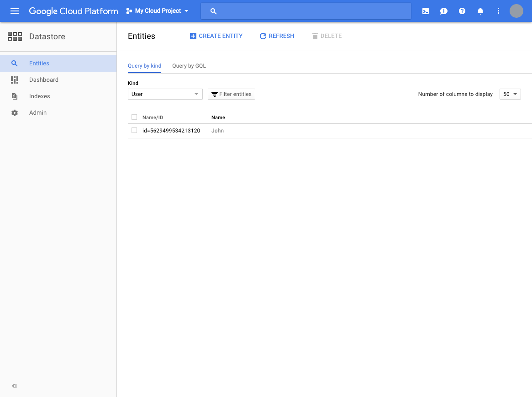532x397 pixels.
Task: Click the DELETE button
Action: pos(327,36)
